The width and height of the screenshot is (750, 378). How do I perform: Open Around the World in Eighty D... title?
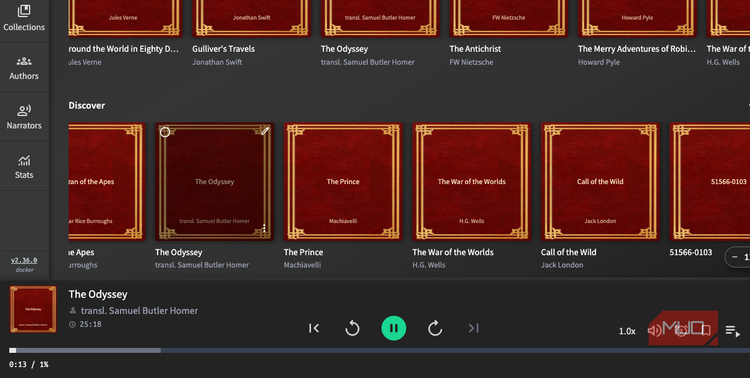pos(123,49)
